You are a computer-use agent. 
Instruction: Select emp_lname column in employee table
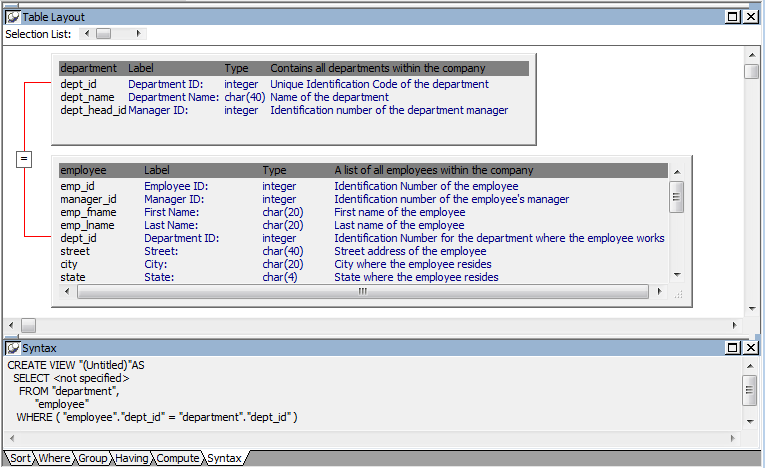click(x=88, y=226)
